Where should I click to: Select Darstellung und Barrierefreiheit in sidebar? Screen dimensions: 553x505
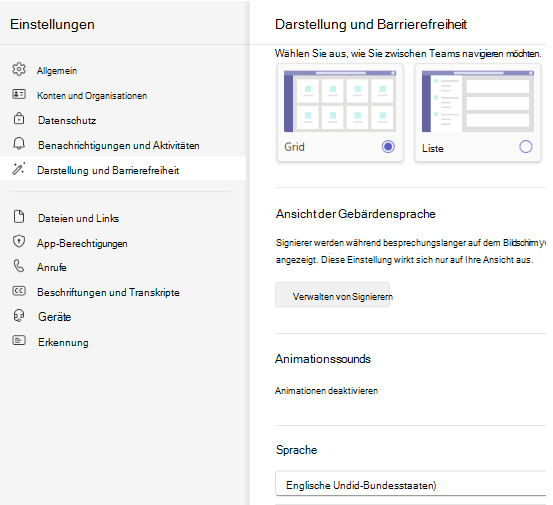click(123, 168)
